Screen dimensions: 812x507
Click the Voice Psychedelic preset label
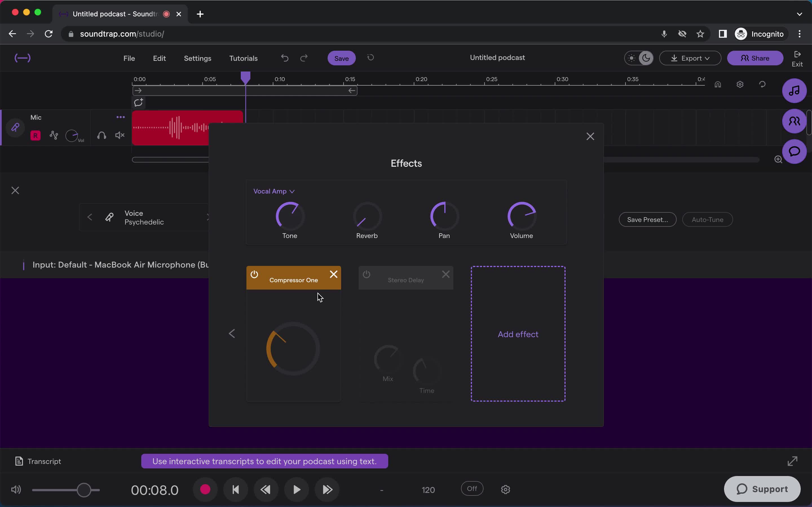click(144, 217)
